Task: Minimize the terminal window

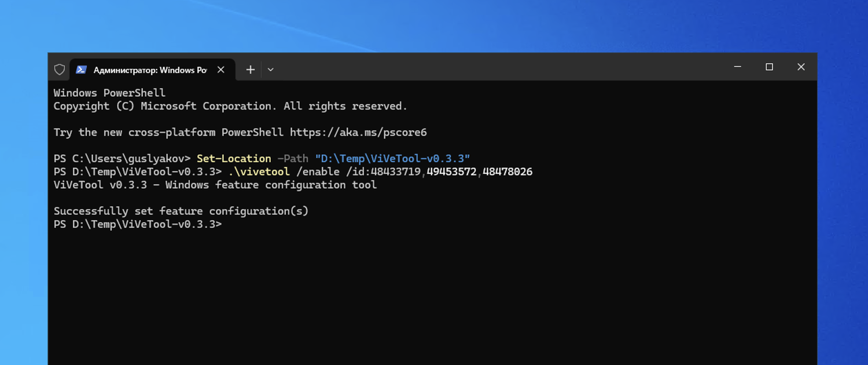Action: [x=738, y=67]
